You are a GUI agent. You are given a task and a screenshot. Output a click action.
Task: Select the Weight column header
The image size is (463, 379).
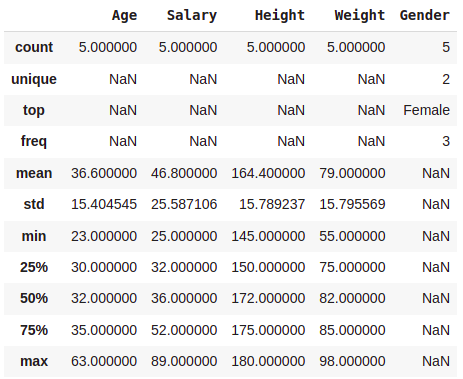[360, 16]
